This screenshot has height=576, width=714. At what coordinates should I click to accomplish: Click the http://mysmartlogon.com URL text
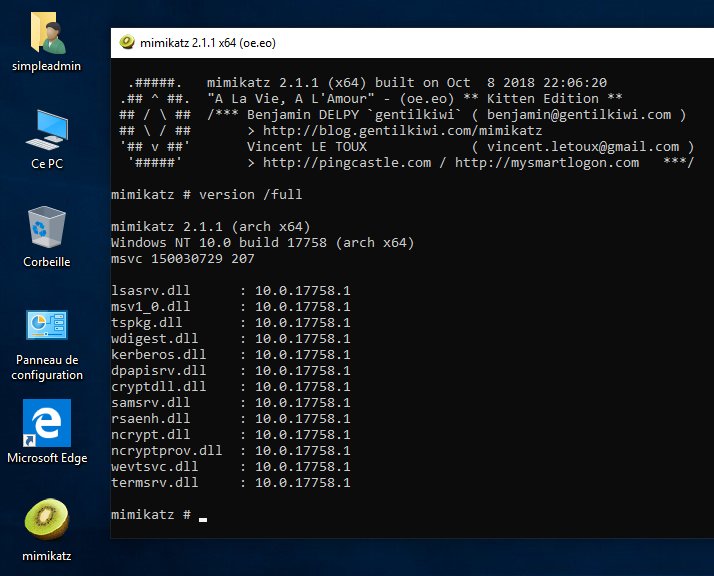pos(547,163)
